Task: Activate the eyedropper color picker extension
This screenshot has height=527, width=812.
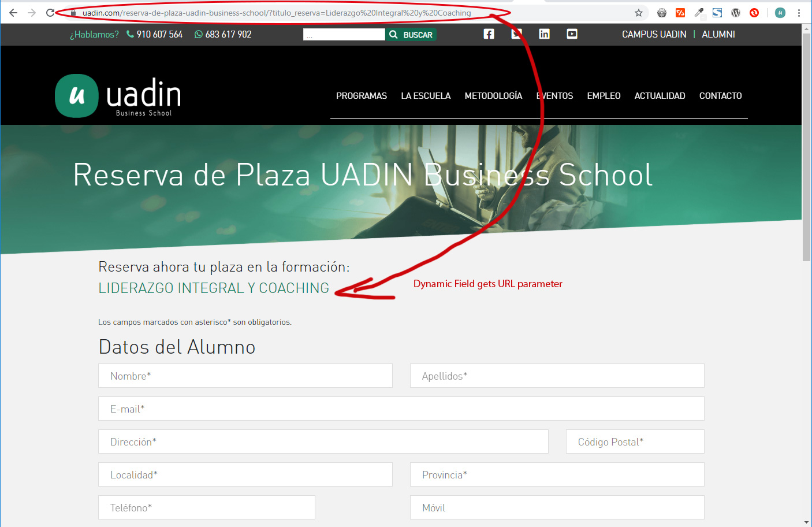Action: (699, 13)
